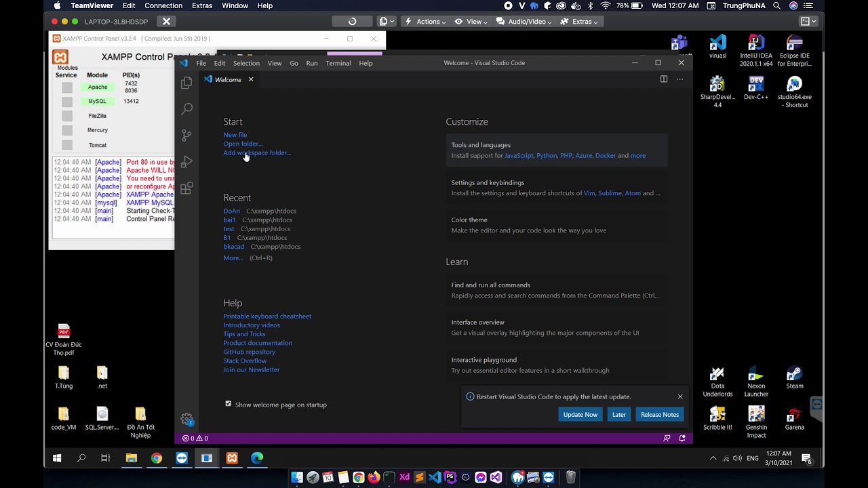This screenshot has height=488, width=868.
Task: Click the ENG language indicator in tray
Action: [x=753, y=459]
